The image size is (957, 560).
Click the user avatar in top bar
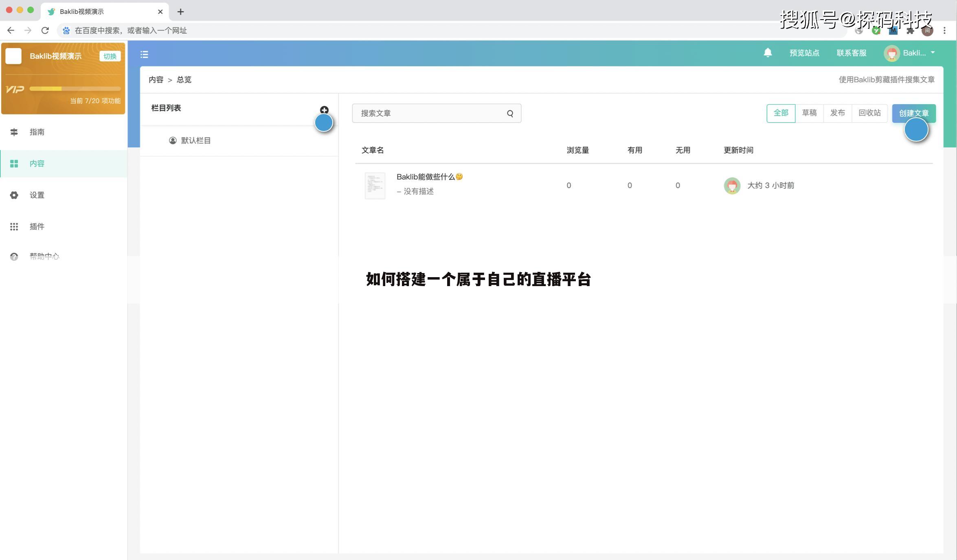click(892, 53)
